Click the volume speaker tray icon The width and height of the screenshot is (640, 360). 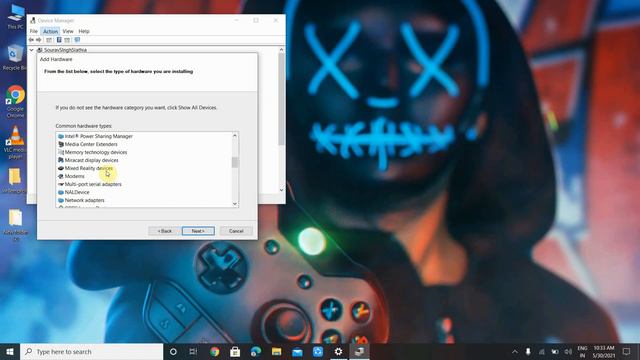click(568, 352)
